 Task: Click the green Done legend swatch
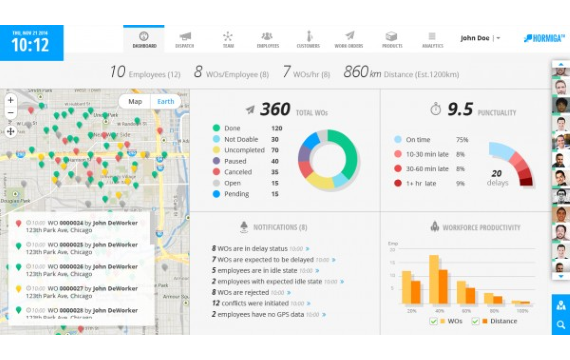click(x=216, y=128)
